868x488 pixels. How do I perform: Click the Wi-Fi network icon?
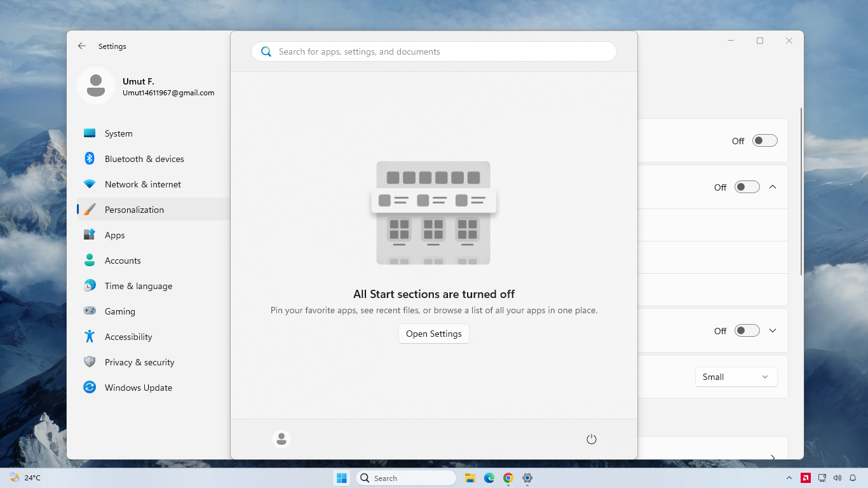[90, 184]
